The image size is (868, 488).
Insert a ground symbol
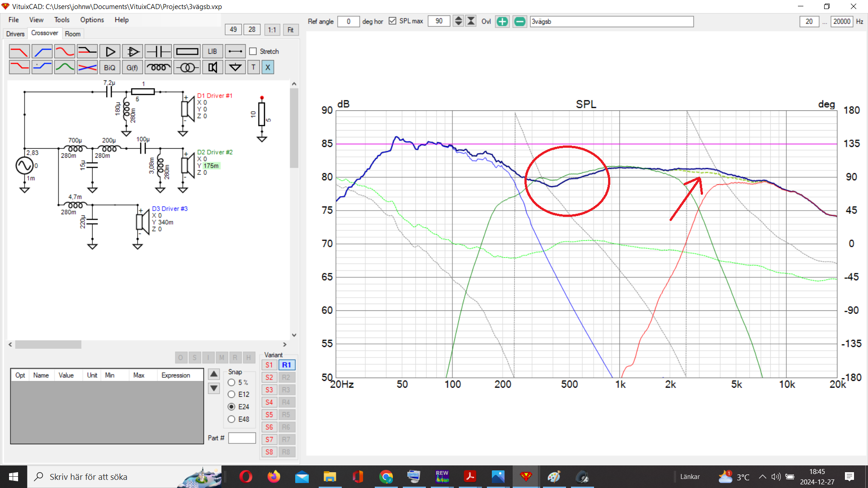[x=235, y=67]
